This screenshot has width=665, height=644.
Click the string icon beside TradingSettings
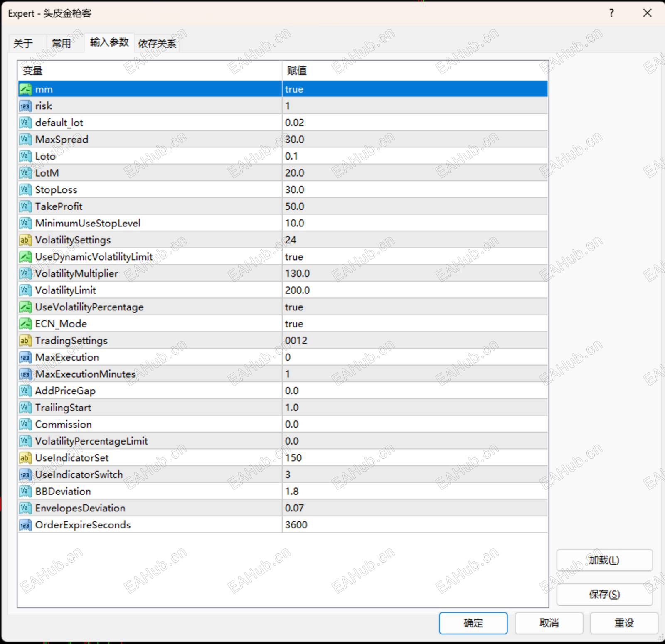pos(25,341)
